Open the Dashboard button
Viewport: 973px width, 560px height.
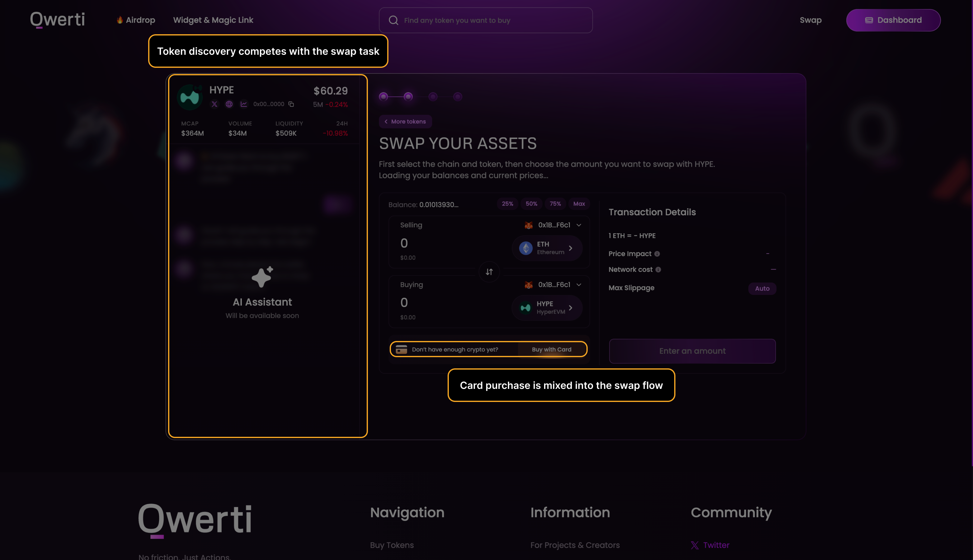pos(893,20)
